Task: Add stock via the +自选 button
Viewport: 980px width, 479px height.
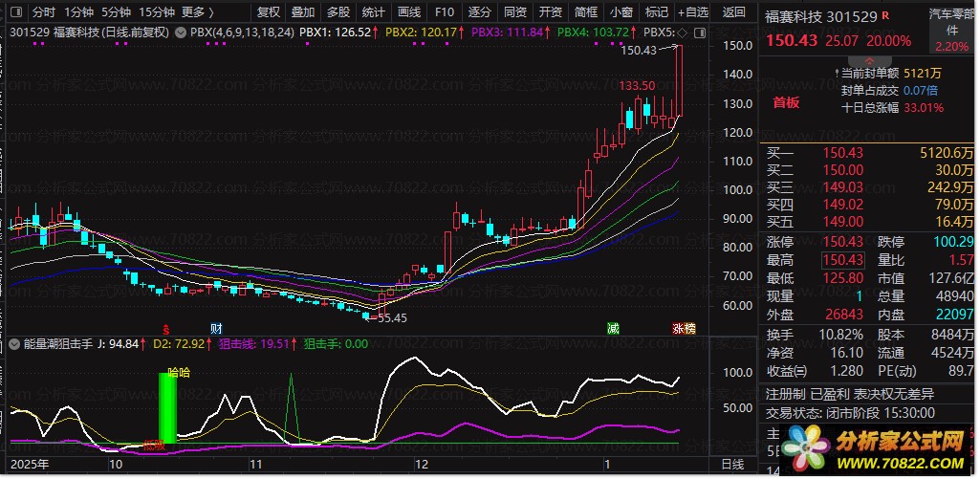Action: click(x=693, y=12)
